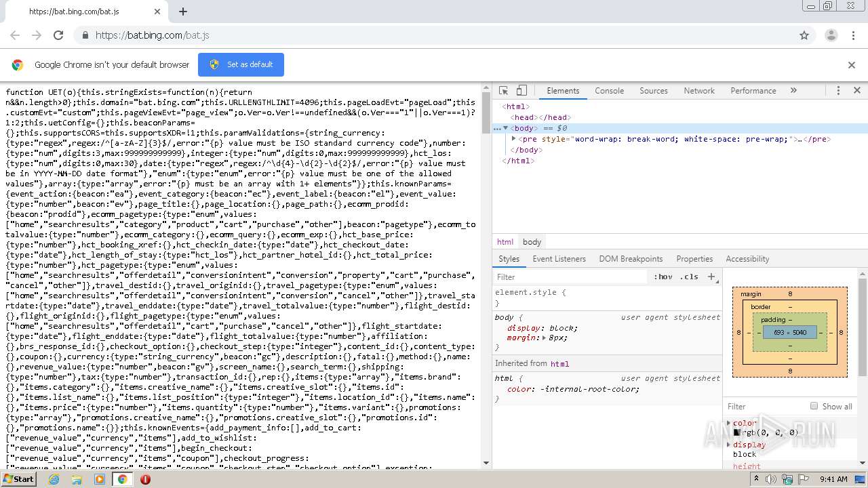Open the Chrome main menu
This screenshot has width=868, height=488.
[x=853, y=35]
